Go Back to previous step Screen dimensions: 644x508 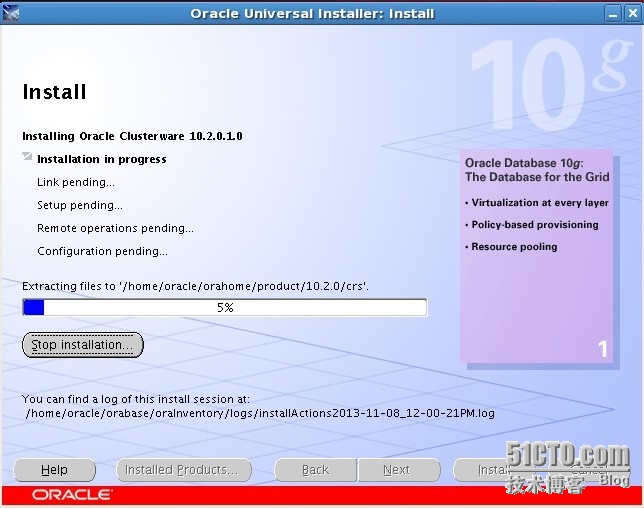315,470
